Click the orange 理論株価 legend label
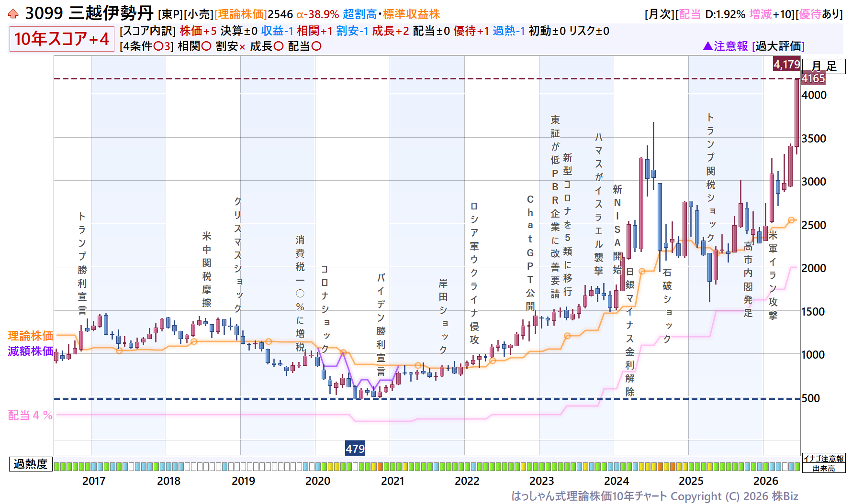The image size is (852, 504). pyautogui.click(x=31, y=336)
